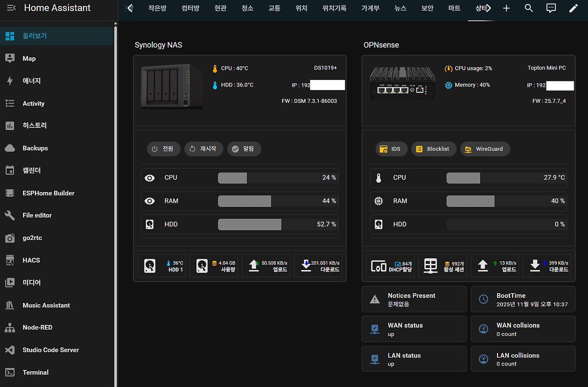Screen dimensions: 588x387
Task: Switch to the 컴터방 tab
Action: (x=191, y=8)
